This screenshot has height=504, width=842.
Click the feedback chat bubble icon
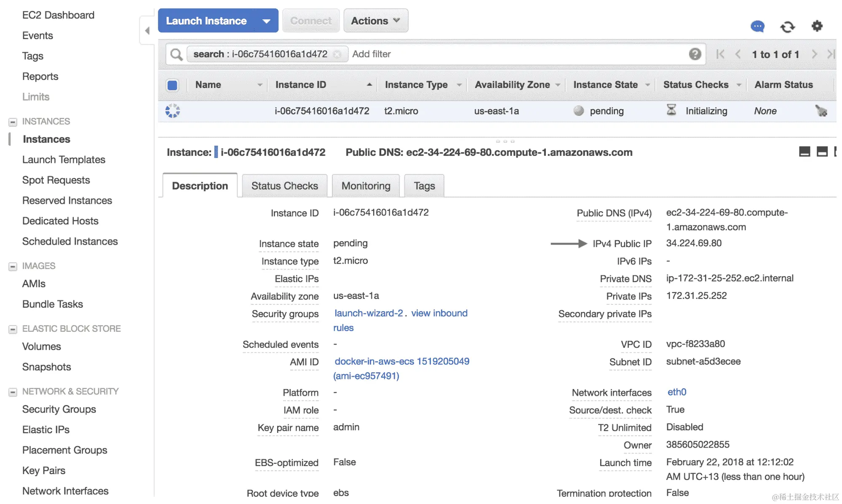point(757,27)
